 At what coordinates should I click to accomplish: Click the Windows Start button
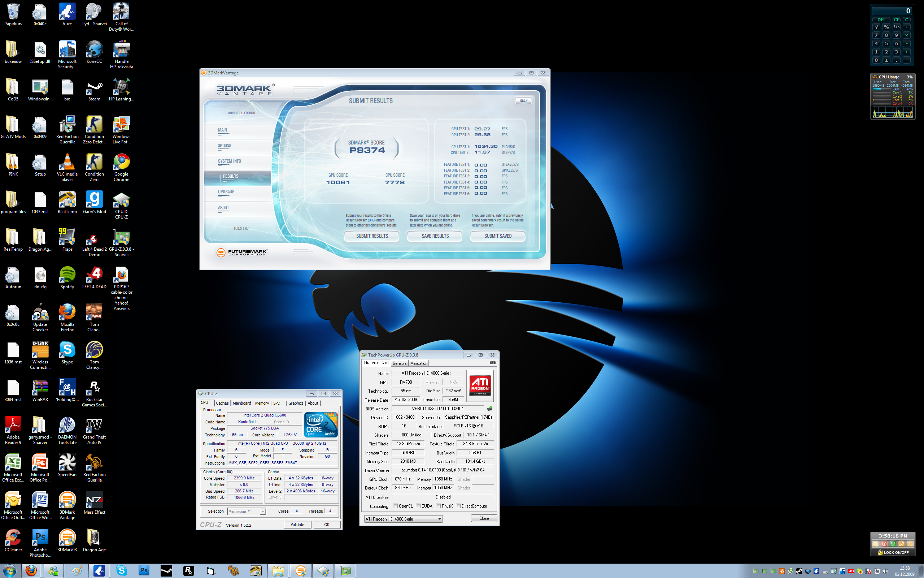click(x=9, y=571)
